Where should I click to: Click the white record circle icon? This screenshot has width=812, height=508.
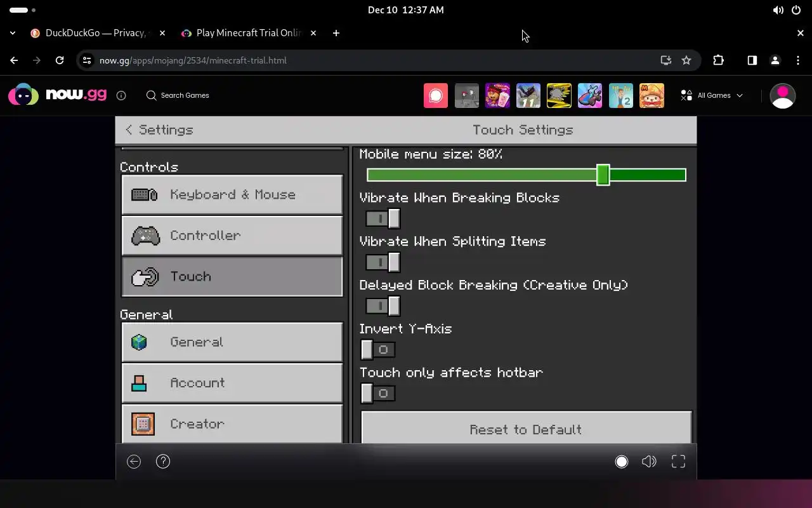(622, 462)
